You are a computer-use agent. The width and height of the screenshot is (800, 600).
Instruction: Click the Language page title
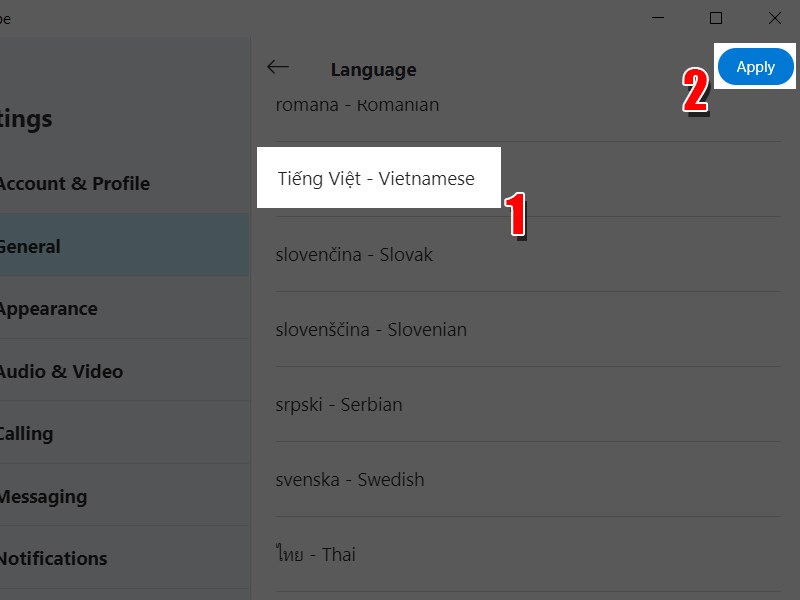[373, 70]
